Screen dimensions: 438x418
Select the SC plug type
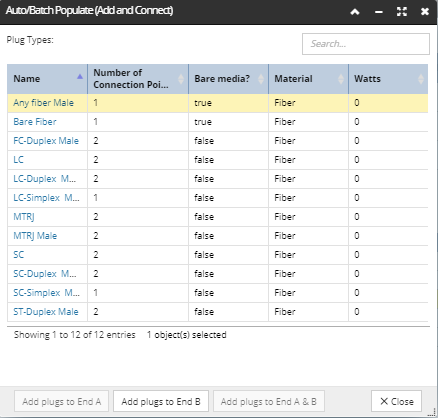tap(19, 255)
